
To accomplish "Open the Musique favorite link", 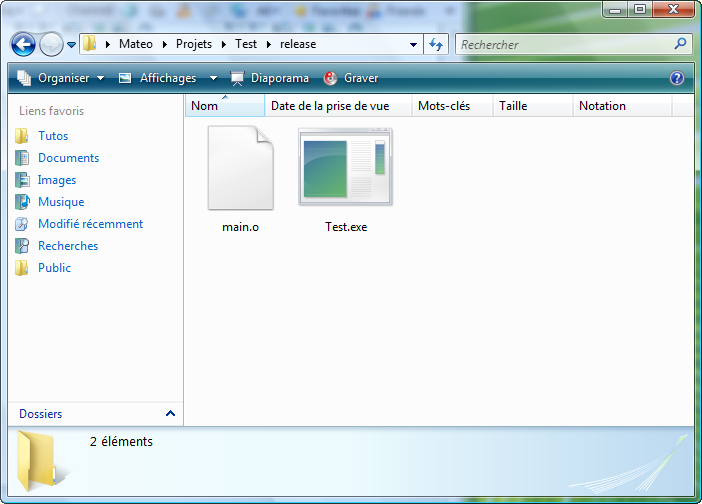I will (x=61, y=202).
